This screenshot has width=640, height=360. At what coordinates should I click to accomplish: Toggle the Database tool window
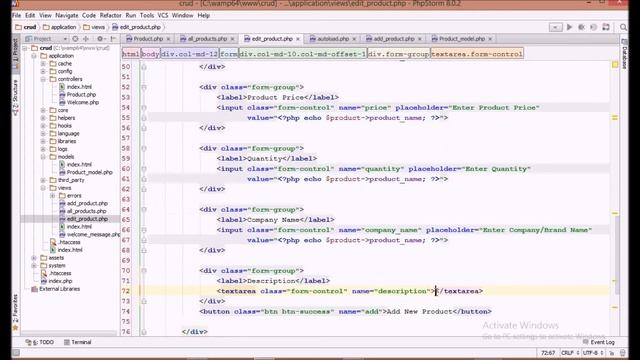(x=624, y=54)
